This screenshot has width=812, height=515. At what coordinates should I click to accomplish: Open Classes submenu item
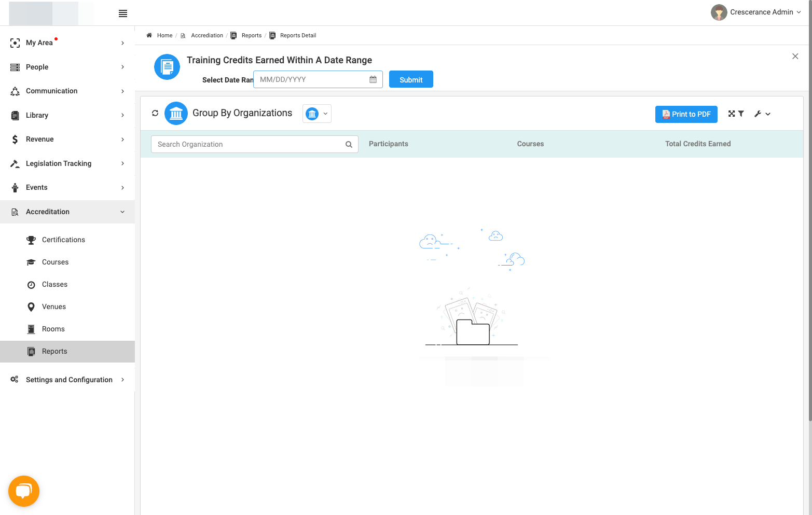67,284
